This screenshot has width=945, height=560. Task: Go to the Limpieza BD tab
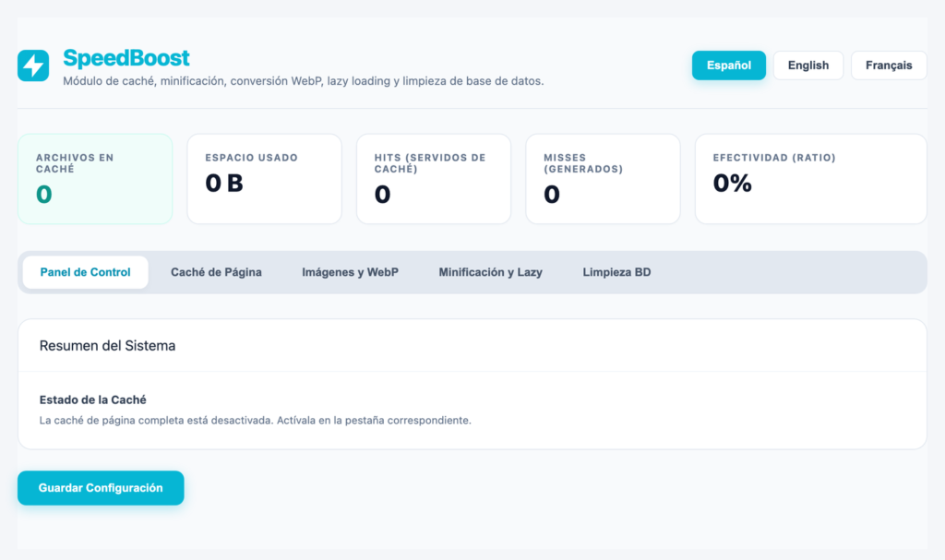(x=616, y=272)
